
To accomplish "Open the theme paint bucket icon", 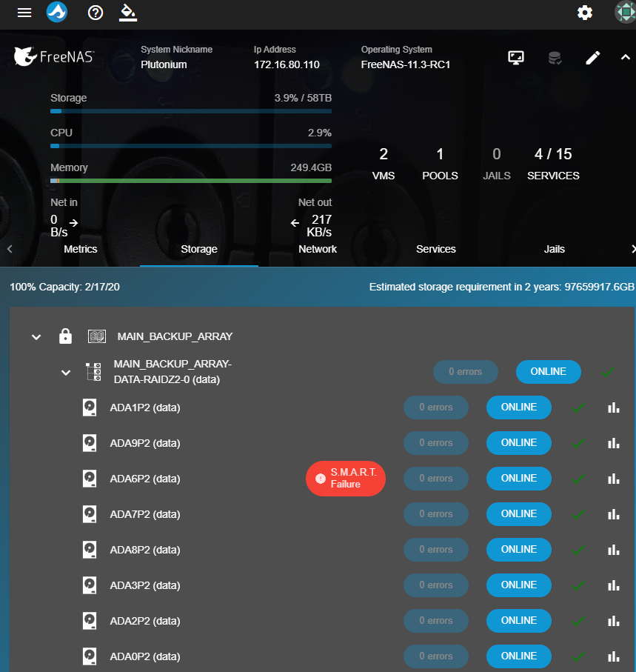I will point(128,13).
